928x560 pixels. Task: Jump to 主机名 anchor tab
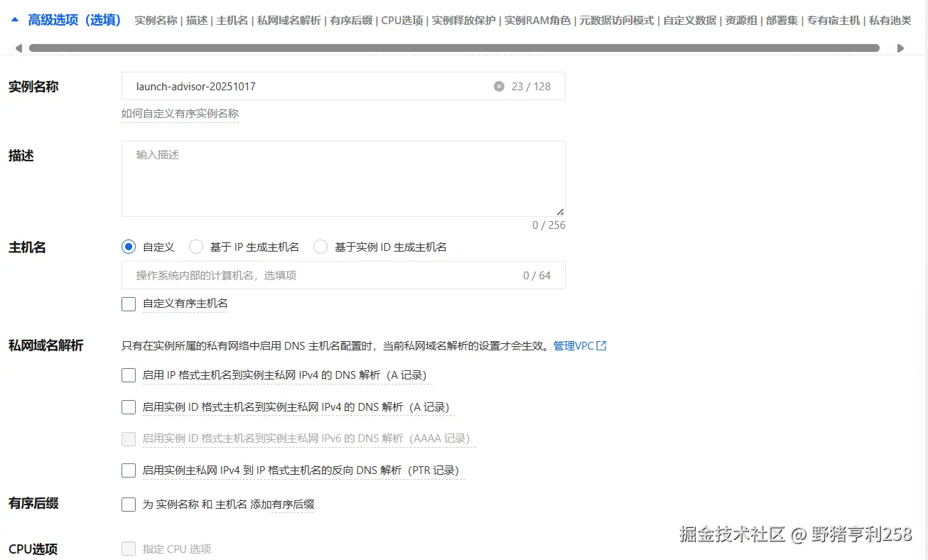click(232, 21)
